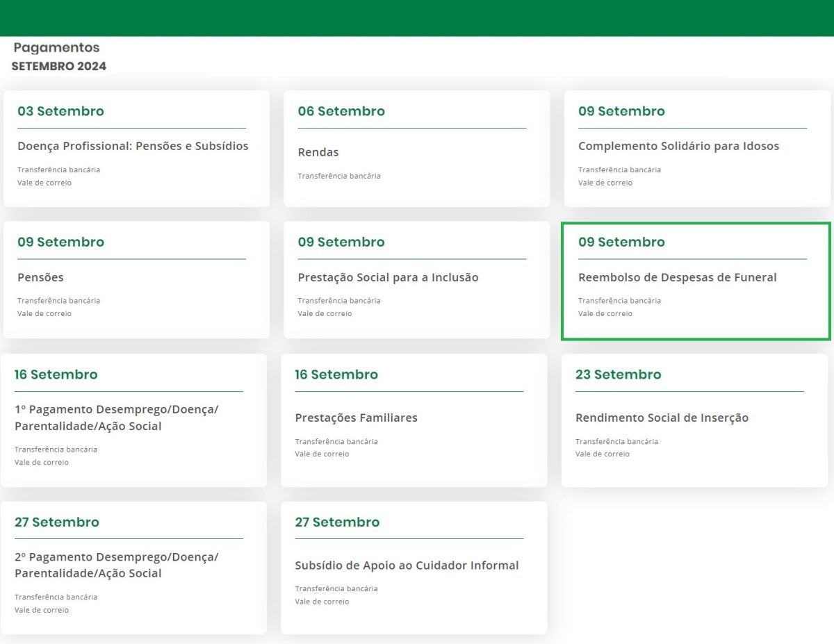Screen dimensions: 834x644
Task: Open the Rendas payment title
Action: pyautogui.click(x=318, y=152)
